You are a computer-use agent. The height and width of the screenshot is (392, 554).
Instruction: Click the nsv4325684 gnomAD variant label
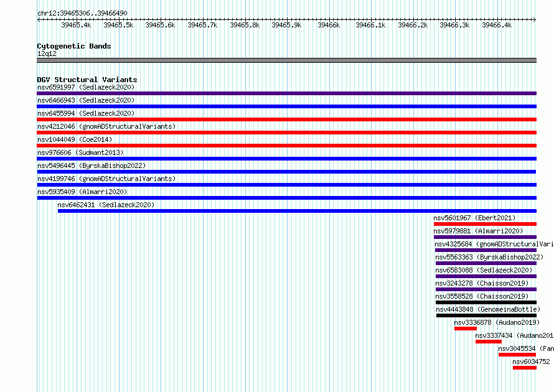click(x=494, y=244)
